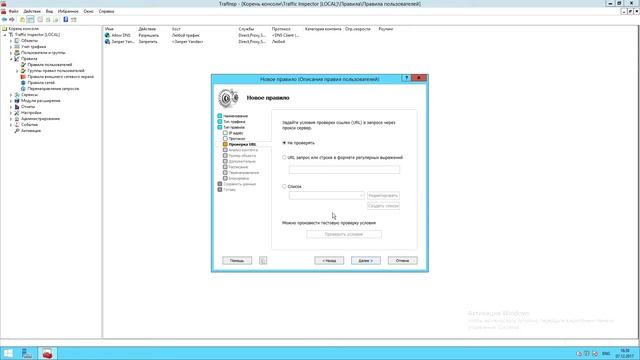The height and width of the screenshot is (360, 640).
Task: Collapse the Traffic Inspector [LOCAL] tree node
Action: click(x=5, y=35)
